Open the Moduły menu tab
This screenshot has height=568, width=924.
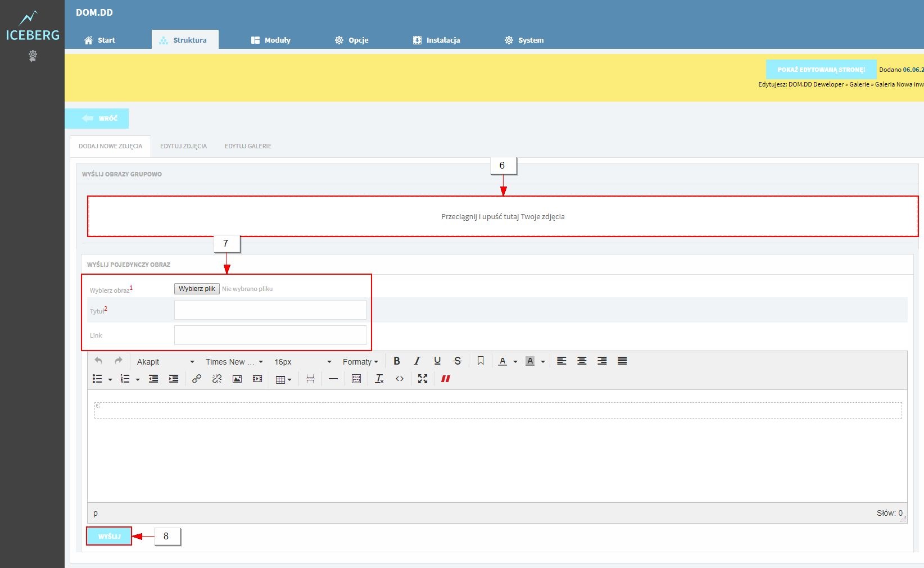tap(271, 40)
